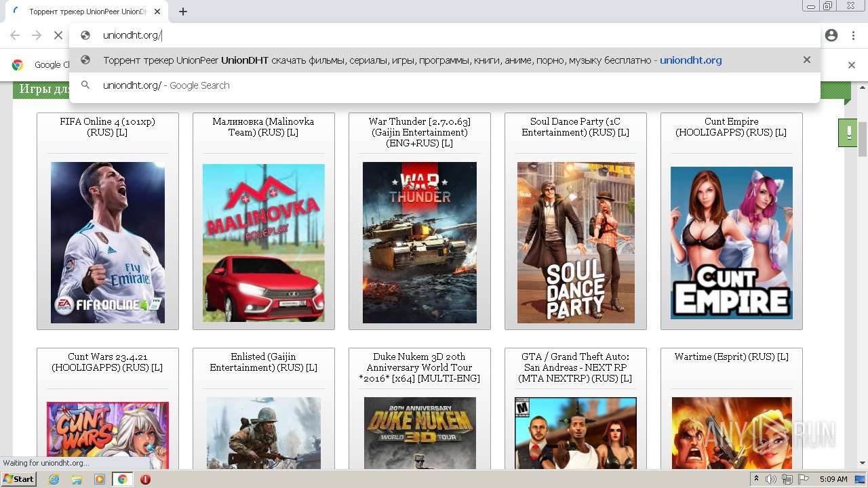Show hidden system tray icons

click(757, 479)
